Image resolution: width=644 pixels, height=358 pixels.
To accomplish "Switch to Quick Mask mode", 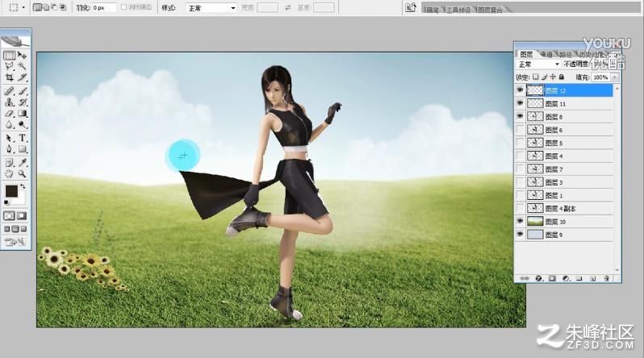I will (22, 215).
